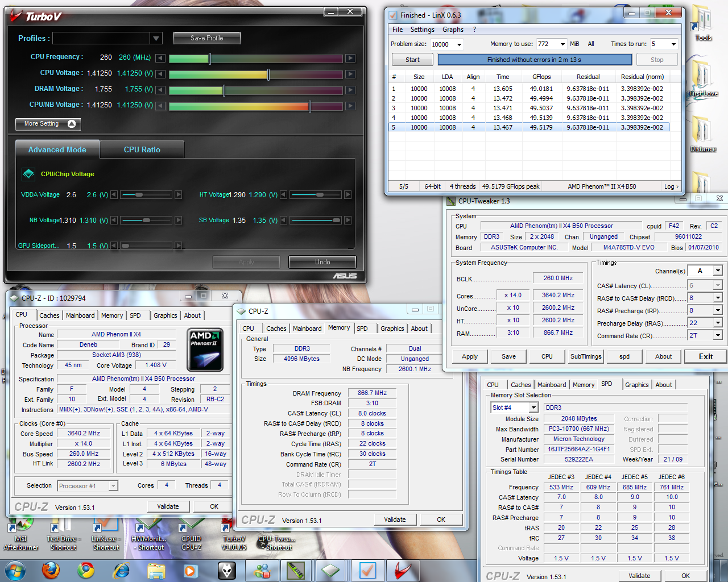Open the Graphs menu in LinX
728x582 pixels.
click(453, 30)
